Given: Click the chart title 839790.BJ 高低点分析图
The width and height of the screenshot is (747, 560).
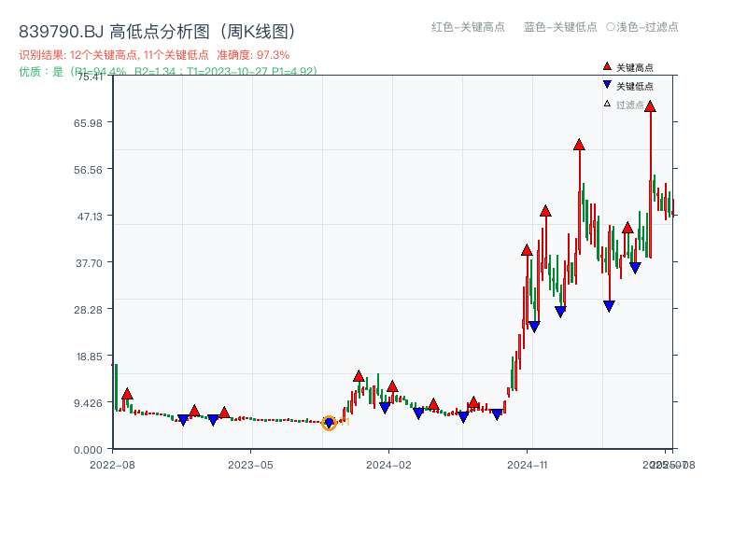Looking at the screenshot, I should pos(157,29).
